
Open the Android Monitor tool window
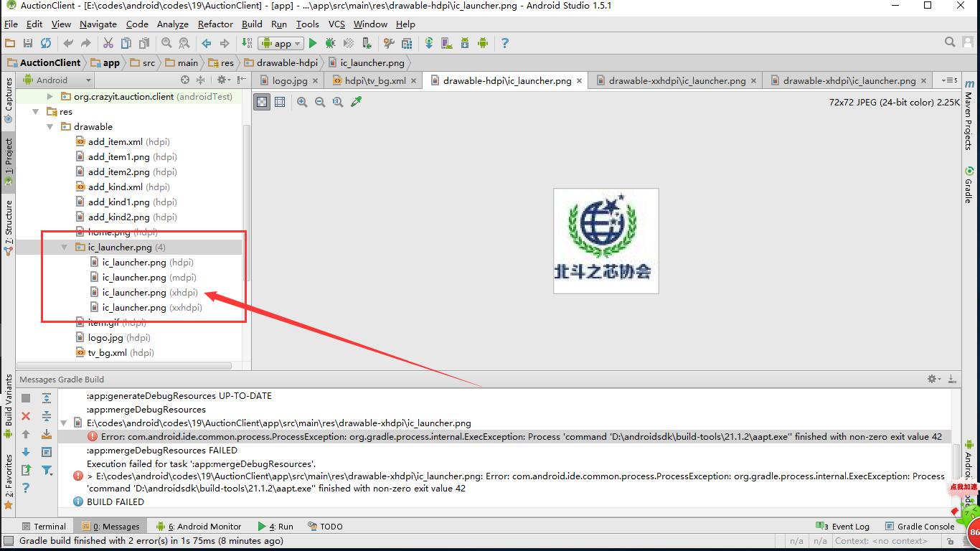(199, 527)
